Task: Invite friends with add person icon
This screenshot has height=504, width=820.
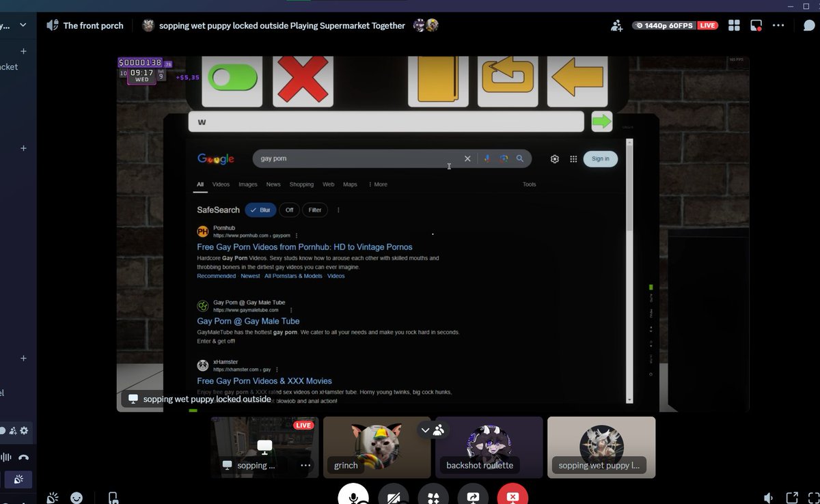Action: [617, 25]
